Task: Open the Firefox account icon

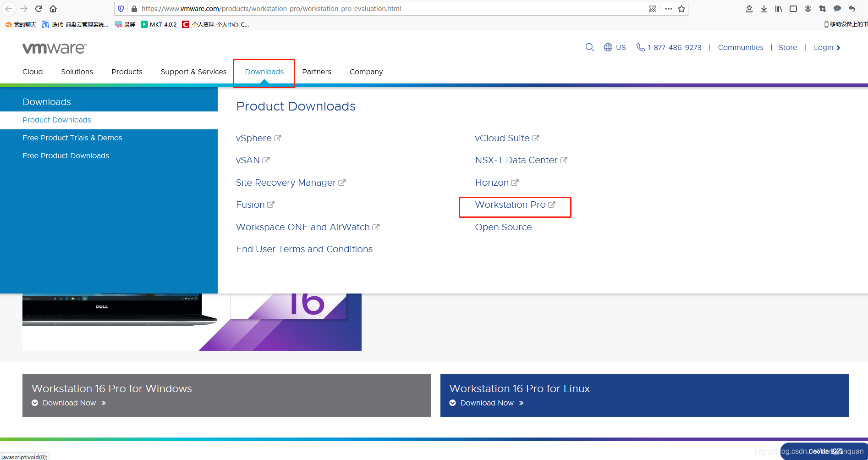Action: pyautogui.click(x=808, y=9)
